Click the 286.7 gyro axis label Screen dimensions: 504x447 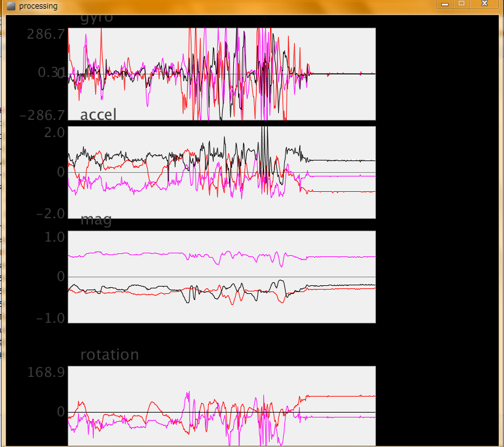pyautogui.click(x=46, y=34)
